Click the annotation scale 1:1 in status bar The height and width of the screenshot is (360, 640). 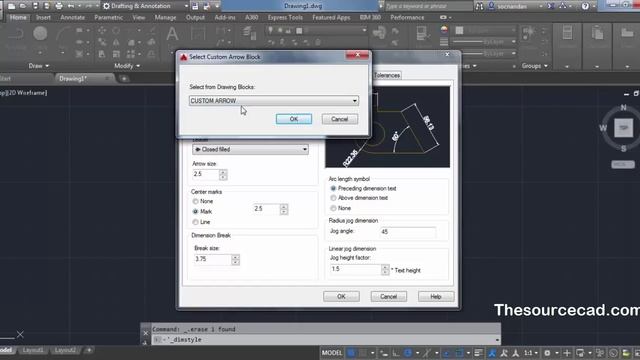(x=528, y=353)
